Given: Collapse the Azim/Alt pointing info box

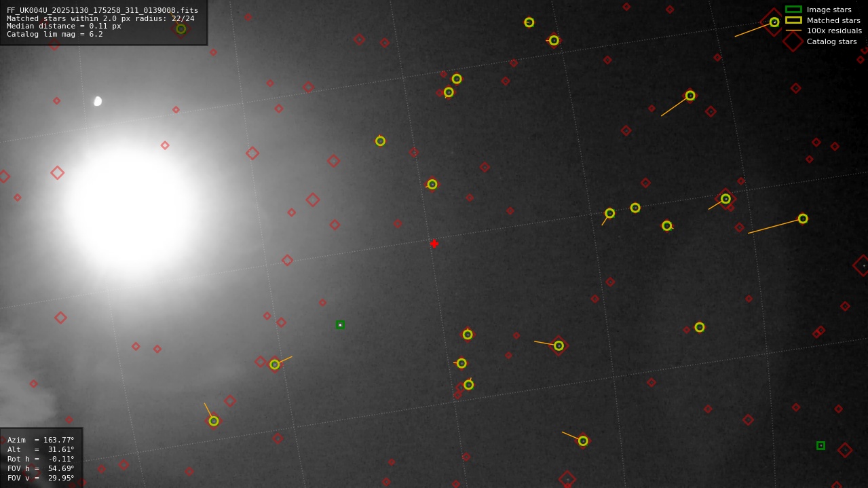Looking at the screenshot, I should (42, 459).
